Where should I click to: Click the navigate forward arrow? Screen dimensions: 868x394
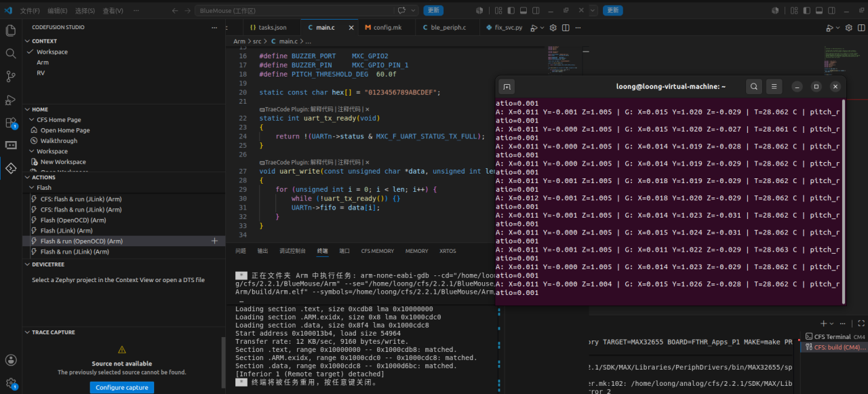pyautogui.click(x=187, y=11)
